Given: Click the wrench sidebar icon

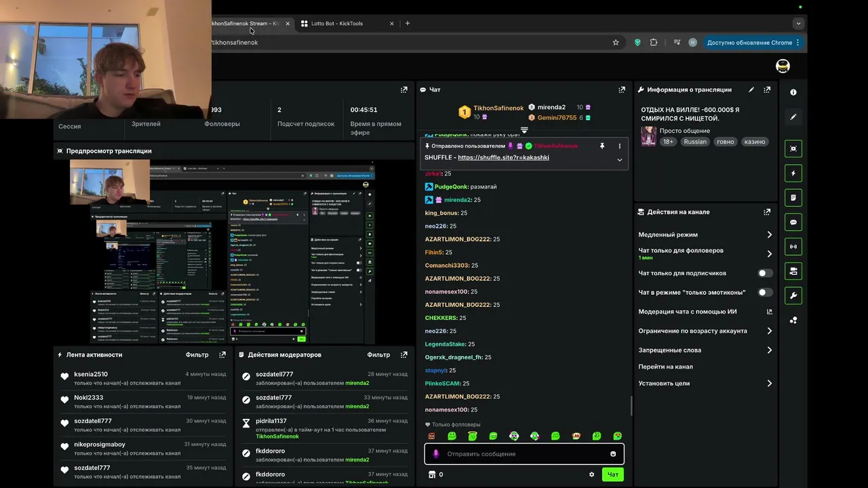Looking at the screenshot, I should [x=793, y=295].
